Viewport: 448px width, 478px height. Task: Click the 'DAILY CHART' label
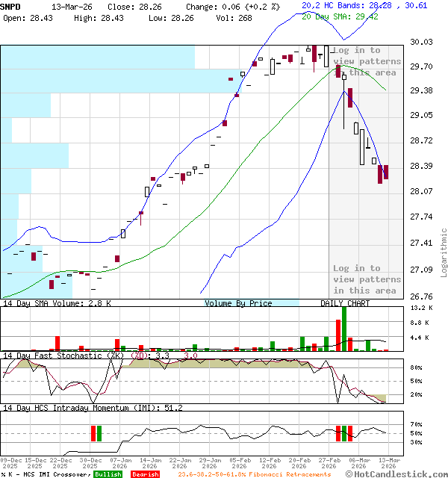click(x=346, y=303)
